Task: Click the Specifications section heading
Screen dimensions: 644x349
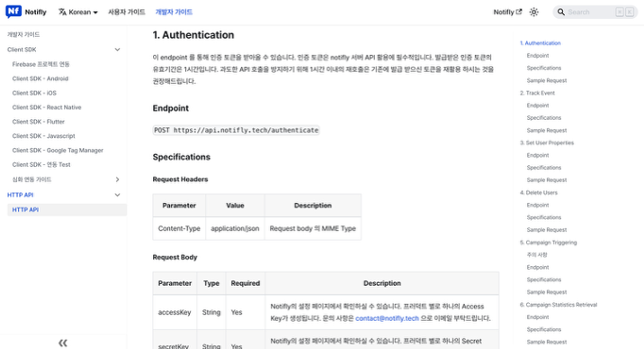Action: click(x=181, y=157)
